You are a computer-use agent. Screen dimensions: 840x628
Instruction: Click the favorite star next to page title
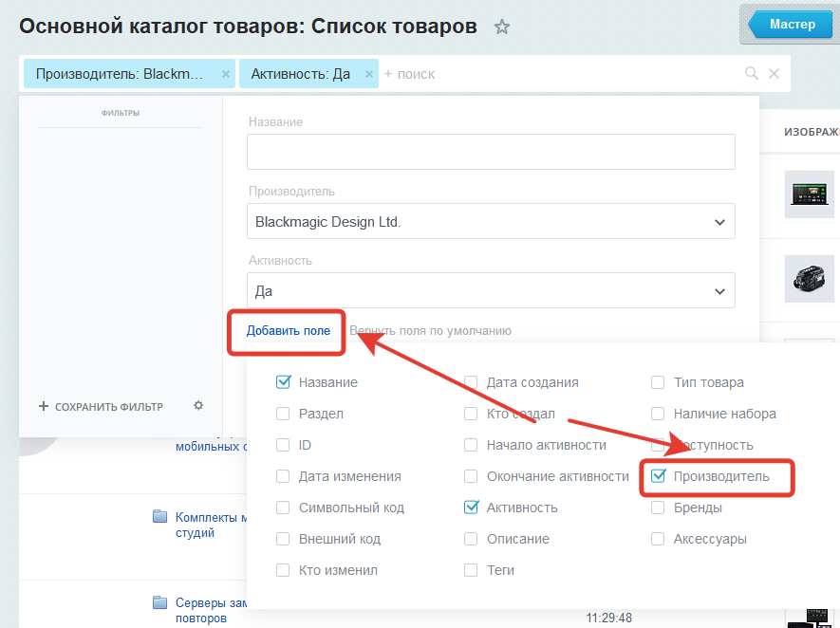click(502, 28)
